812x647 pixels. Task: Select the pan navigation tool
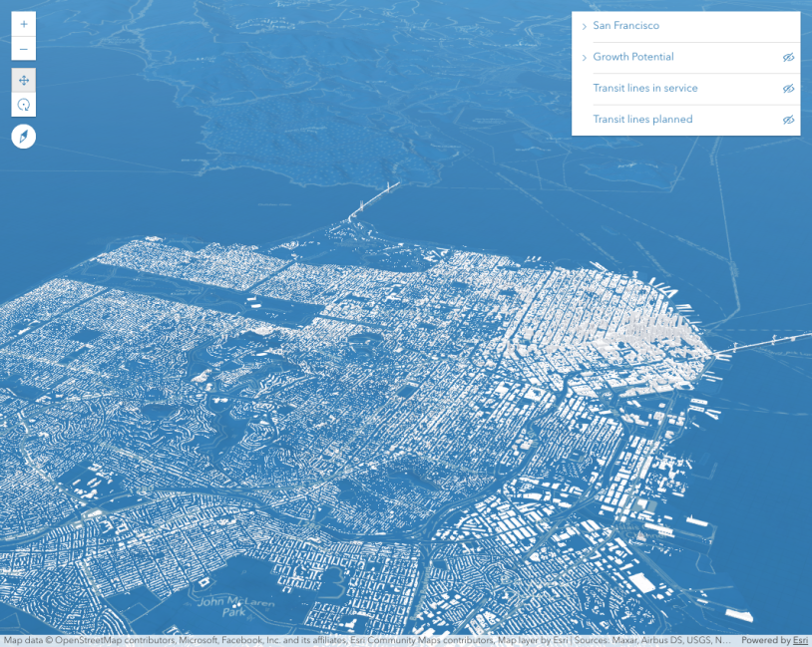(24, 80)
